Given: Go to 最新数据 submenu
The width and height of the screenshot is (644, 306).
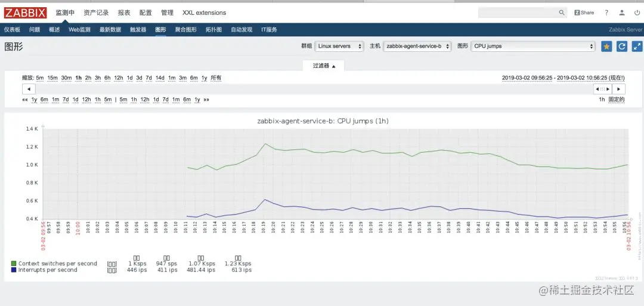Looking at the screenshot, I should [110, 30].
